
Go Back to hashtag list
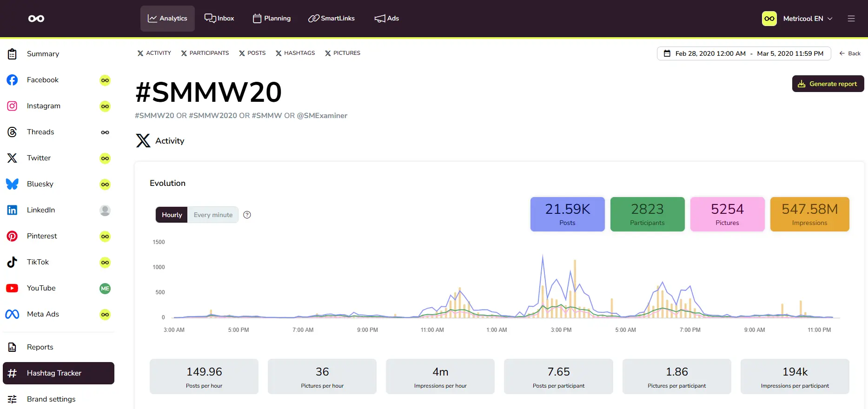(x=850, y=53)
